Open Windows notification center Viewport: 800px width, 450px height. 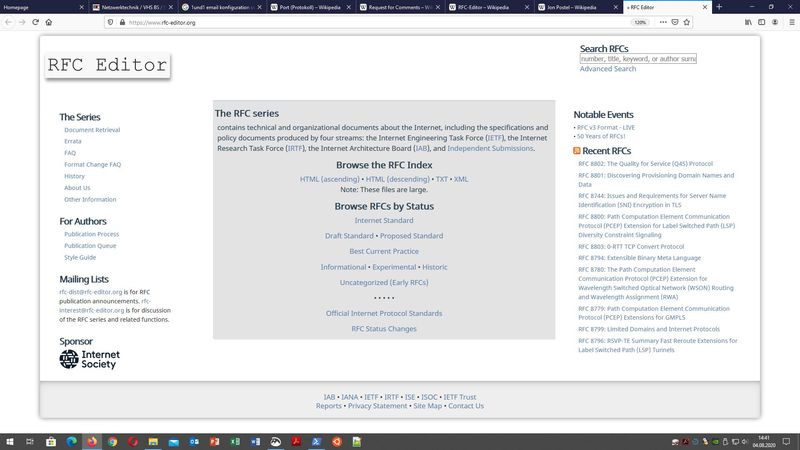coord(787,441)
